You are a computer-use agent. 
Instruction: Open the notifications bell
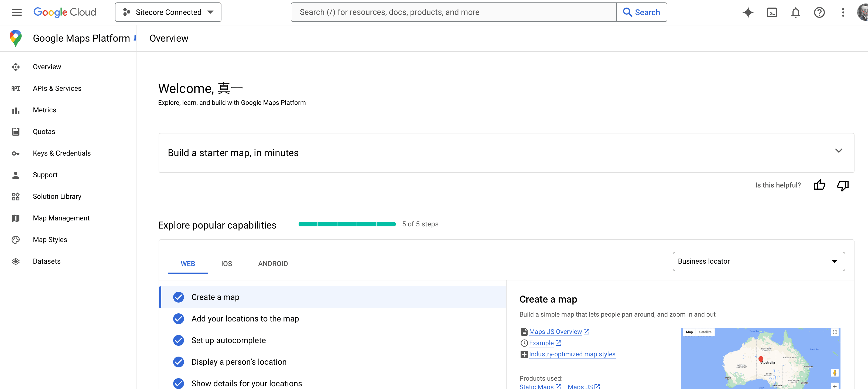(x=795, y=12)
